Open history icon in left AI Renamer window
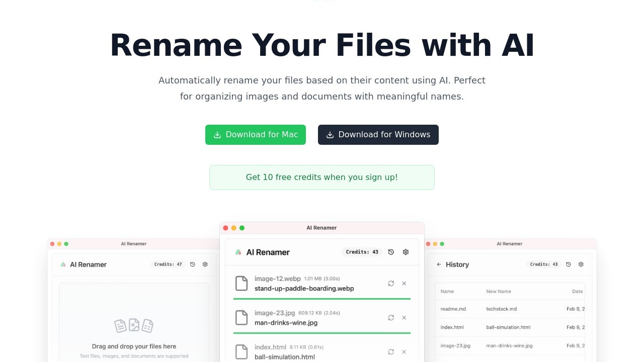 click(x=193, y=264)
